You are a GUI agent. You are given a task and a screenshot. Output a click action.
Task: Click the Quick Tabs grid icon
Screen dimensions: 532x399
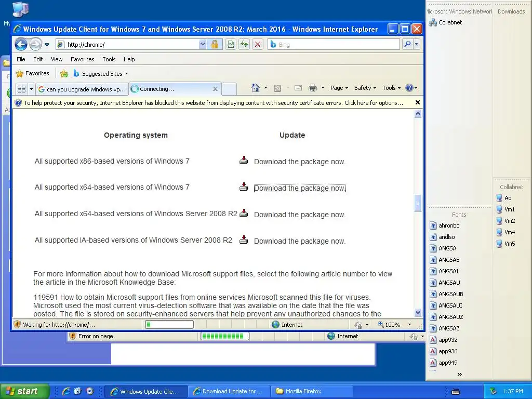21,89
